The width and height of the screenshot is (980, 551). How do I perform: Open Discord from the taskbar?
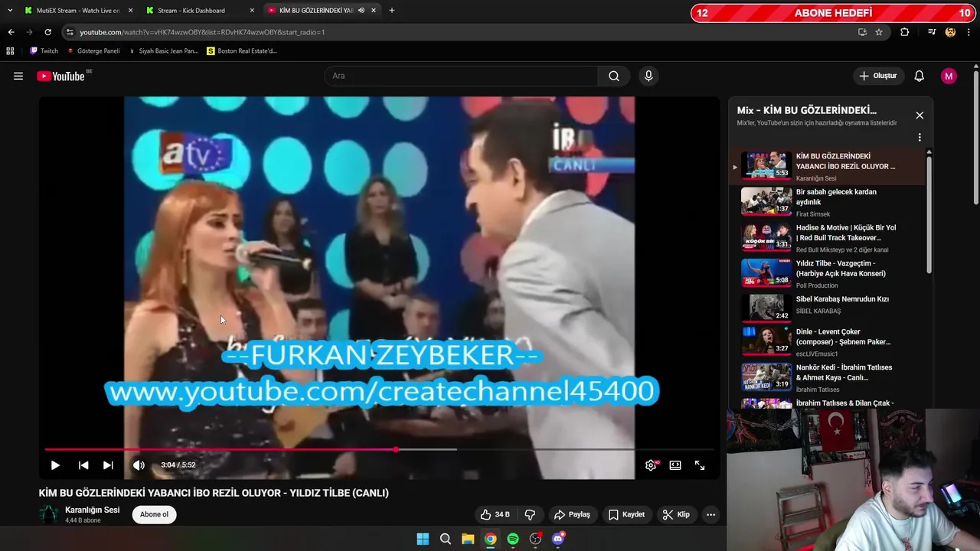tap(558, 539)
